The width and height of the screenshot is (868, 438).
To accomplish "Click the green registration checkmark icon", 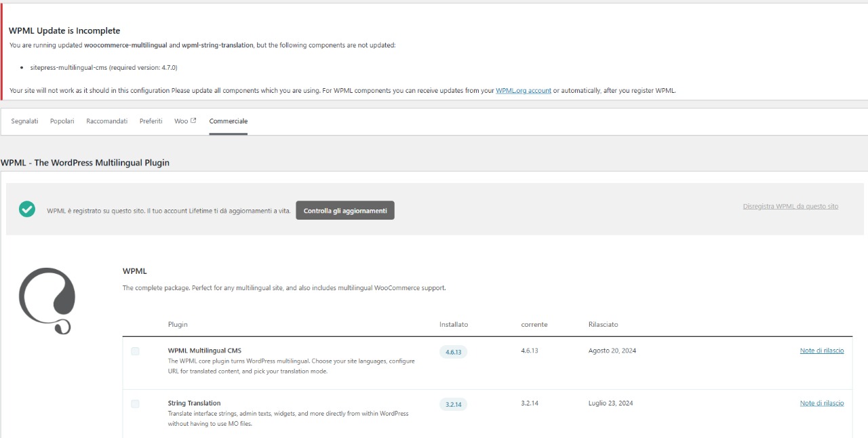I will click(27, 210).
